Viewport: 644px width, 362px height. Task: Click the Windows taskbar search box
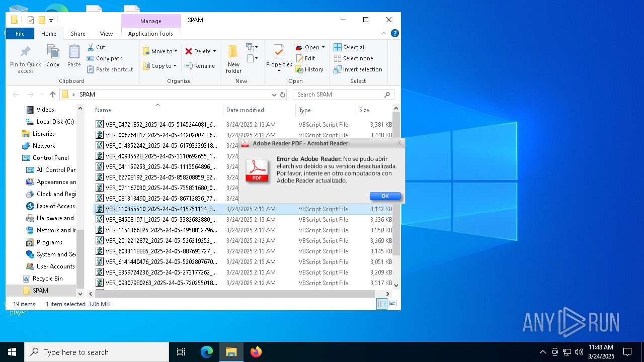click(x=97, y=352)
